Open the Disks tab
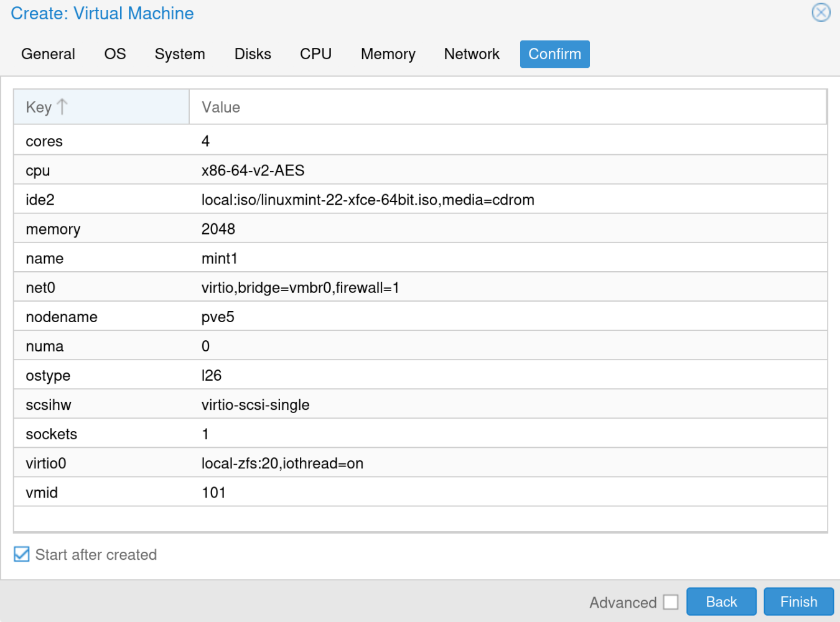Screen dimensions: 840x622 click(253, 54)
